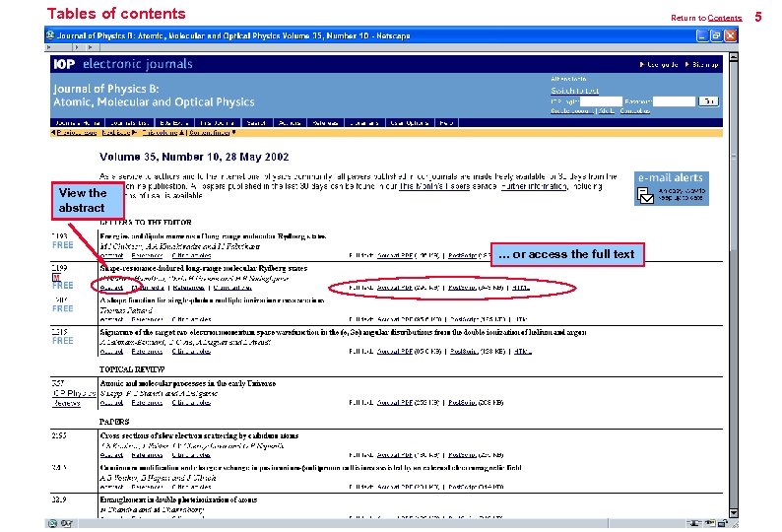The width and height of the screenshot is (782, 532).
Task: Click the Go button next to Password
Action: [708, 101]
